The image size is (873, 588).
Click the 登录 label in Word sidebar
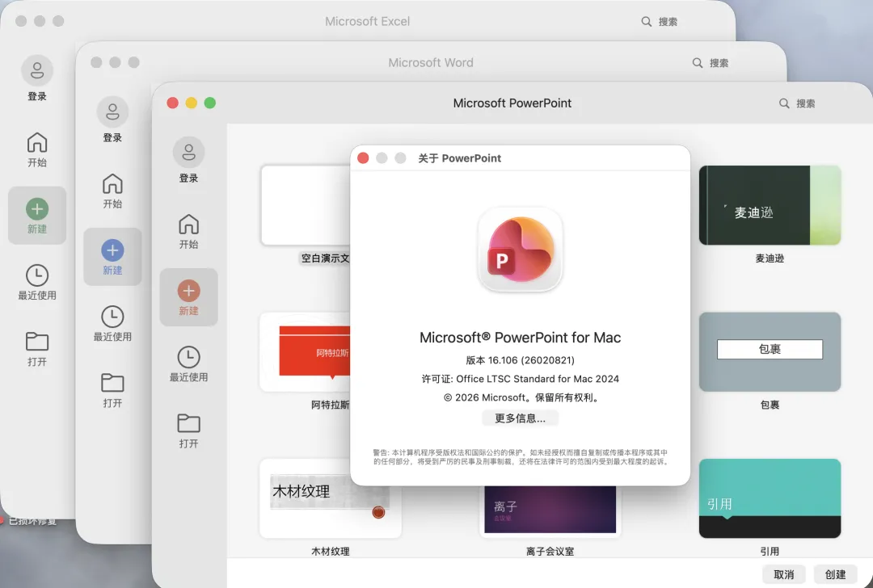112,137
